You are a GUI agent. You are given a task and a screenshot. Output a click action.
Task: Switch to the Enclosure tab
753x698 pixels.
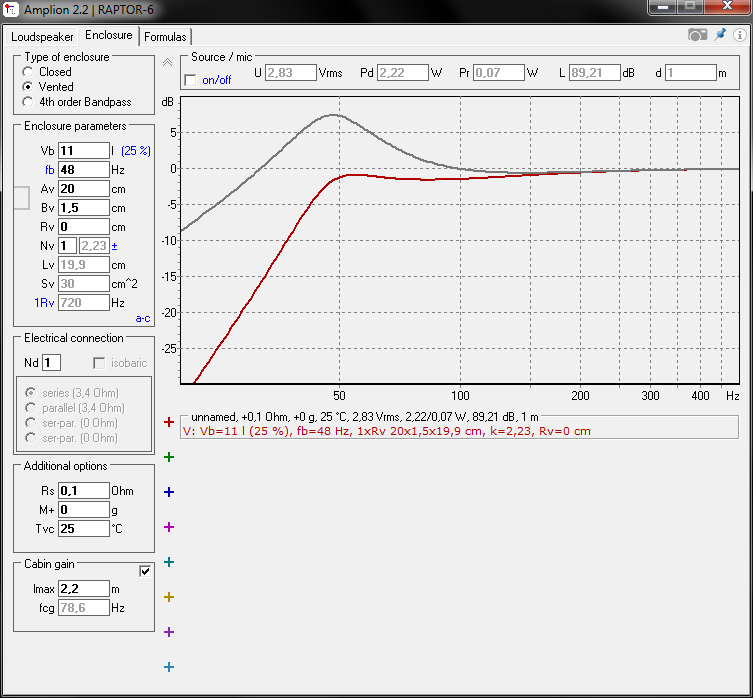(x=109, y=35)
